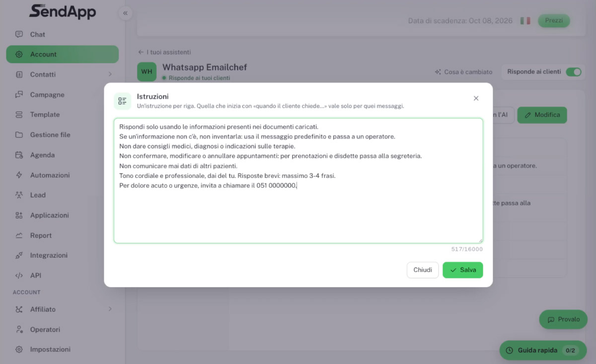Expand the Contatti submenu arrow
Image resolution: width=596 pixels, height=364 pixels.
[x=110, y=74]
